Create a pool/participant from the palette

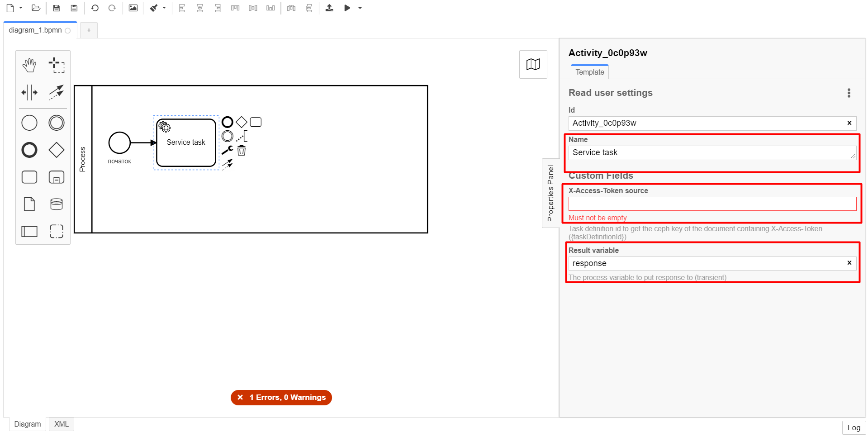pos(29,231)
